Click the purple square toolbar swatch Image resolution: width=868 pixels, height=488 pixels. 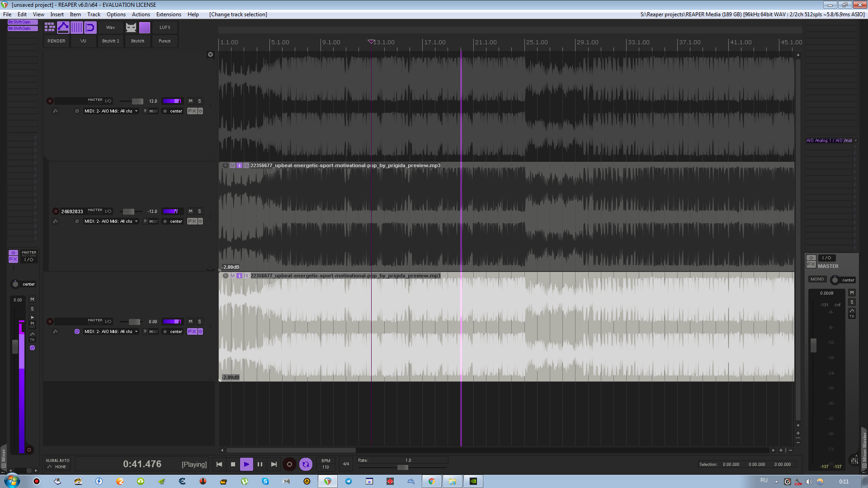[x=145, y=28]
